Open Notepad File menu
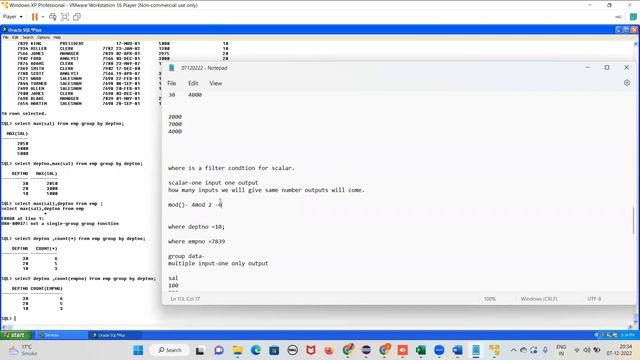640x360 pixels. tap(171, 83)
